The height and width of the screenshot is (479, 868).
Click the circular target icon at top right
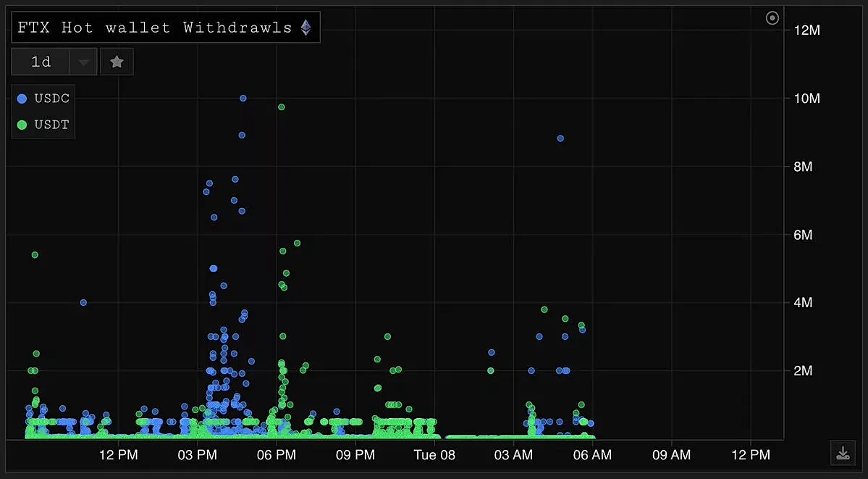[772, 18]
